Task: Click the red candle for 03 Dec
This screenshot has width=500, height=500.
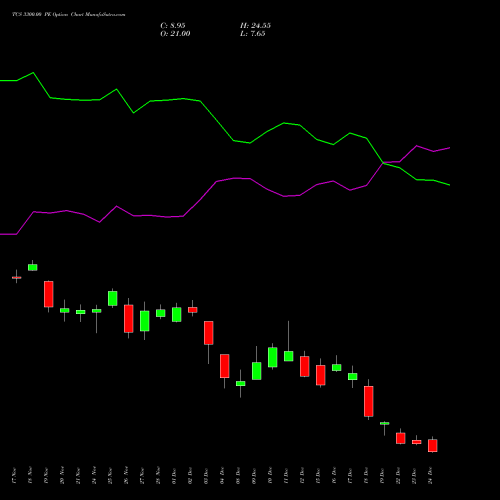Action: (x=209, y=333)
